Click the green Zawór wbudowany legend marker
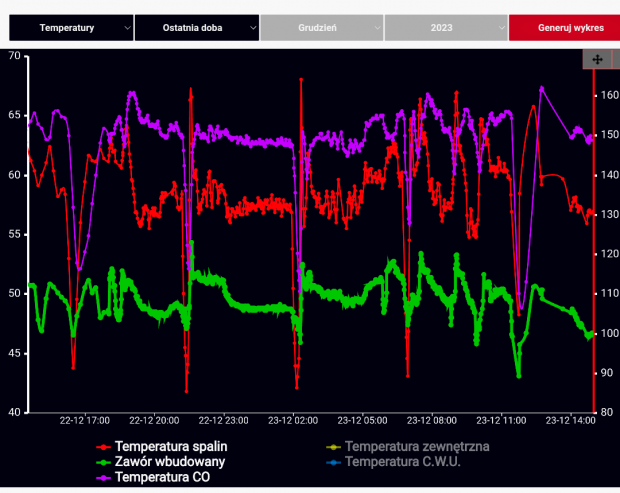Screen dimensions: 620x493 104,462
